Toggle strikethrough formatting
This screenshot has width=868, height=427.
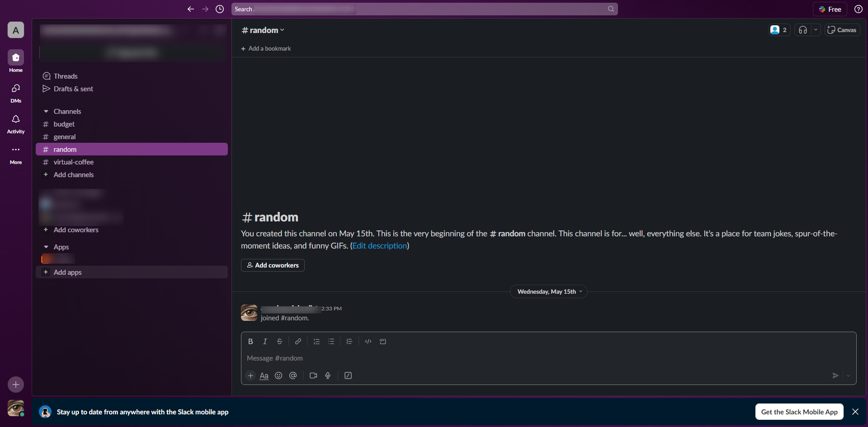[x=279, y=342]
